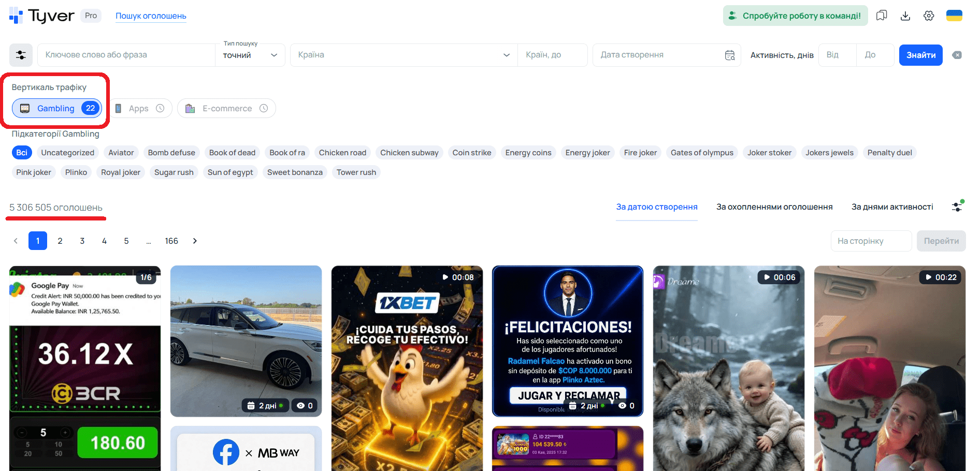This screenshot has width=980, height=471.
Task: Focus the Дата створення date field
Action: click(667, 55)
